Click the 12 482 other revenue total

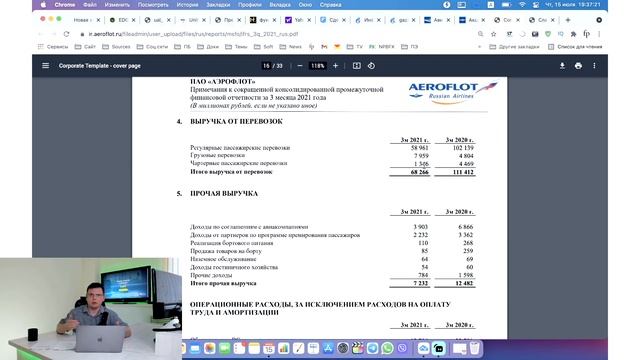tap(464, 283)
